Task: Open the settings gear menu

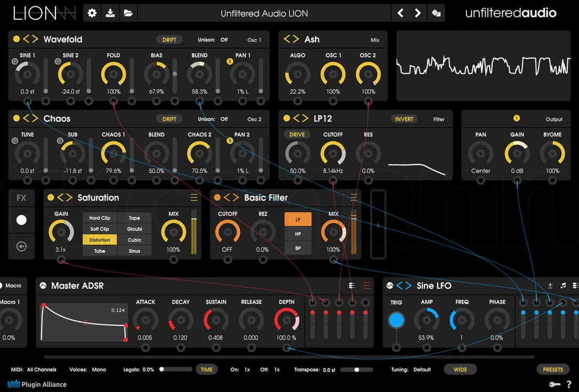Action: point(92,13)
